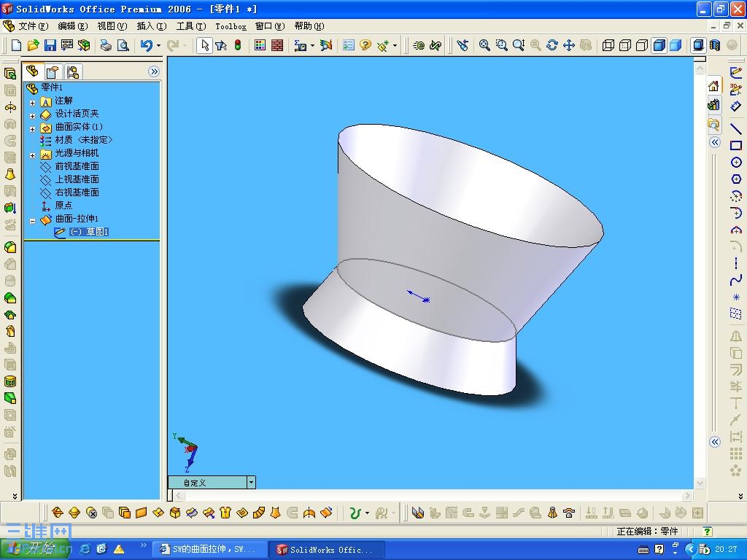Open the 文件(F) menu

point(33,26)
